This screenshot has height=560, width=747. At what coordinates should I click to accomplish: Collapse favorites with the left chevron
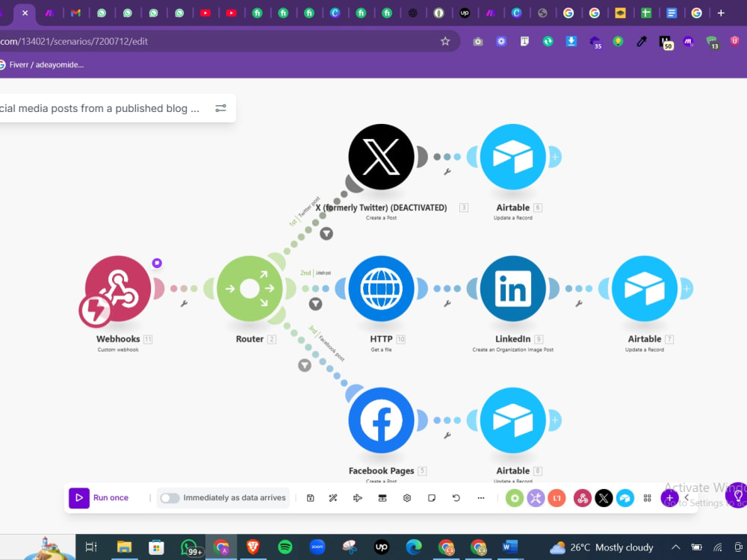coord(686,497)
